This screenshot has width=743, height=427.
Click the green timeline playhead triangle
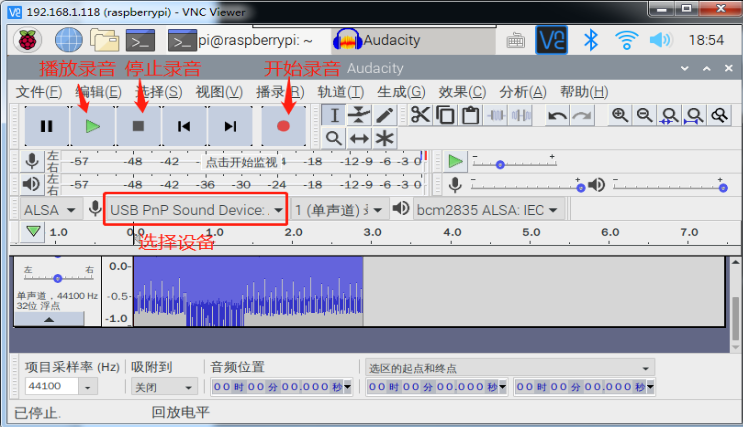point(33,231)
